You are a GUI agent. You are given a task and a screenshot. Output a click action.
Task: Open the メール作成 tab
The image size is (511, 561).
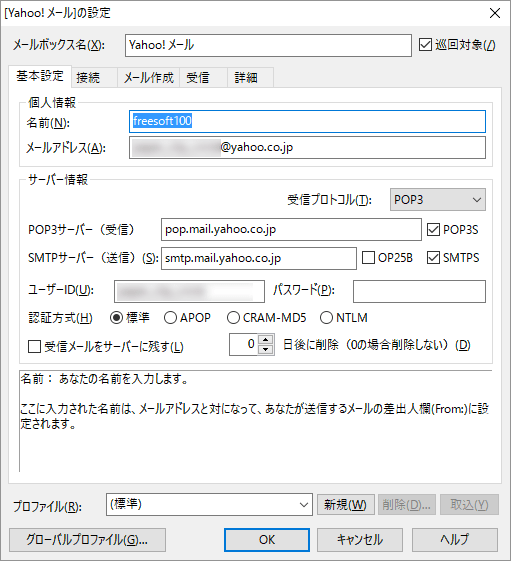(x=149, y=78)
